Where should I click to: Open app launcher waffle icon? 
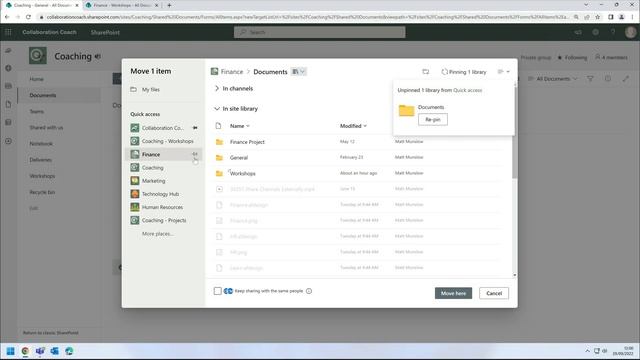click(8, 32)
